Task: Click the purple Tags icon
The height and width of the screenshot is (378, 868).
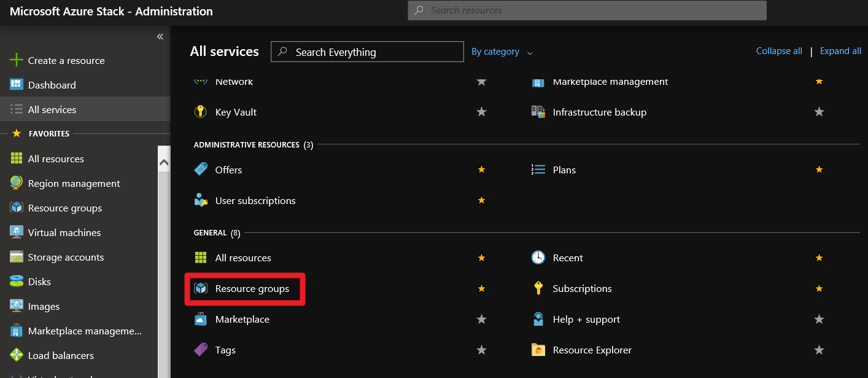Action: click(x=200, y=350)
